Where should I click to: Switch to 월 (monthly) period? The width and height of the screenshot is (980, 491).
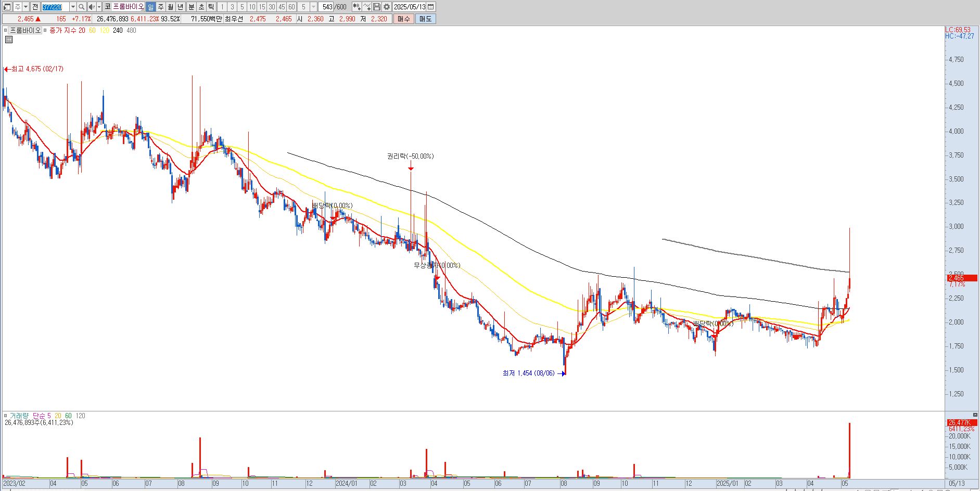pyautogui.click(x=170, y=7)
